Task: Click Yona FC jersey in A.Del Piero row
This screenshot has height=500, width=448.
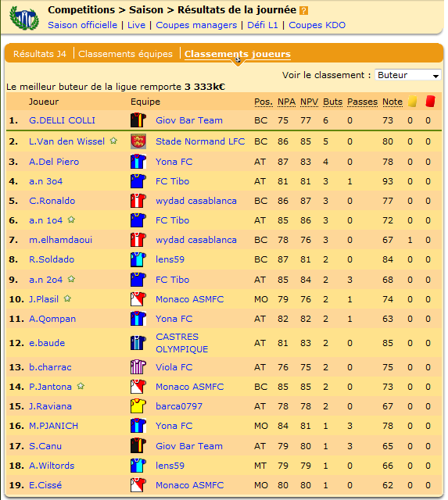Action: 138,162
